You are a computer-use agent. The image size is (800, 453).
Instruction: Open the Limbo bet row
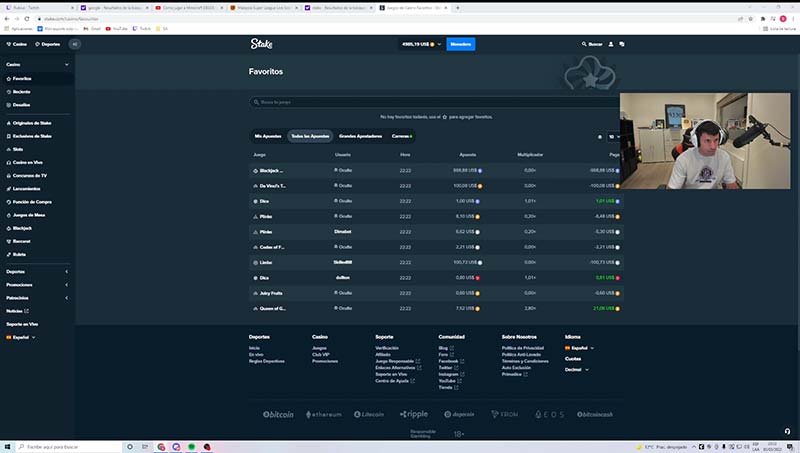(x=436, y=262)
